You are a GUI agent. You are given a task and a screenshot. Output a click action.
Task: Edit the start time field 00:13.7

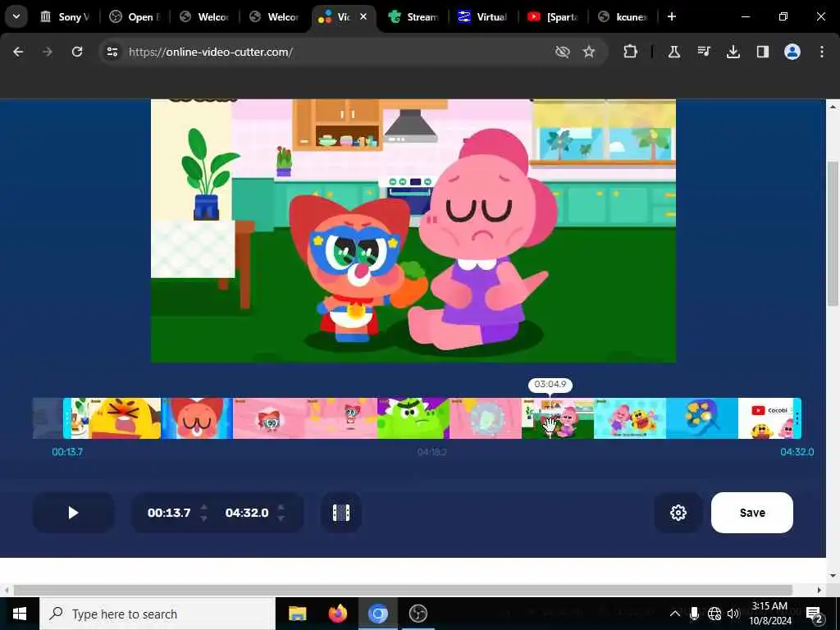point(169,513)
